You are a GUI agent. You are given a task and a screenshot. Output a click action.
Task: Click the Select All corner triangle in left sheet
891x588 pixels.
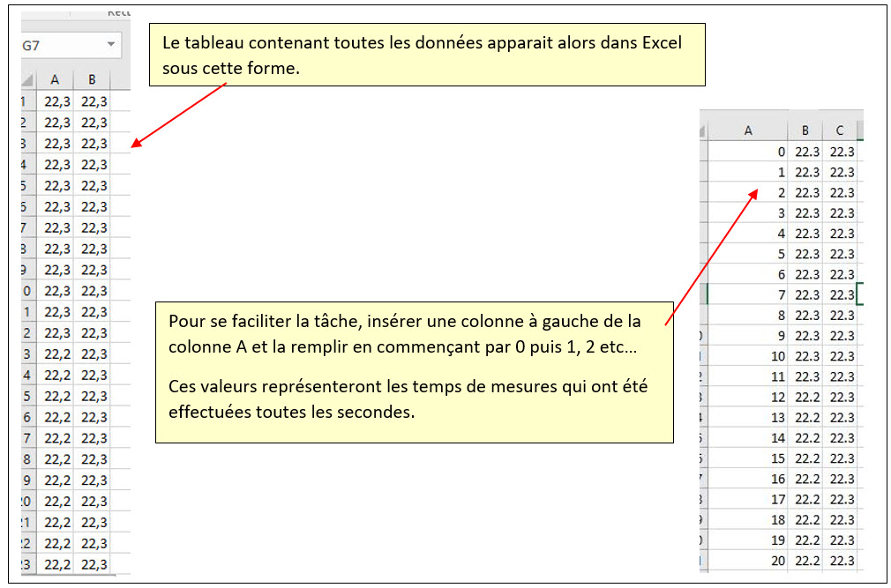click(x=27, y=80)
